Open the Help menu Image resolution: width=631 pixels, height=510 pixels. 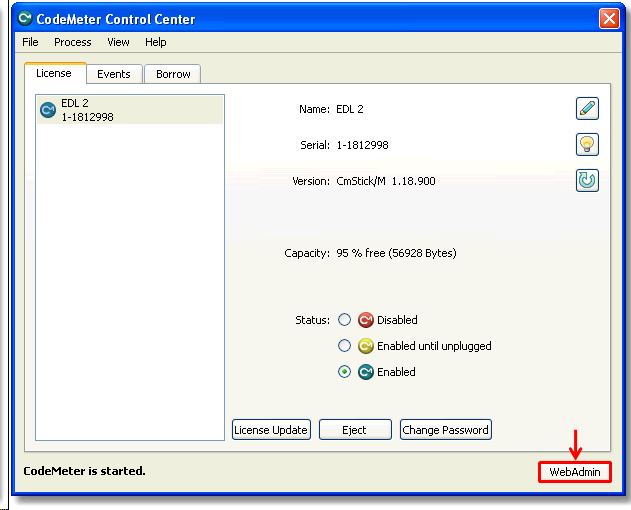click(x=155, y=42)
